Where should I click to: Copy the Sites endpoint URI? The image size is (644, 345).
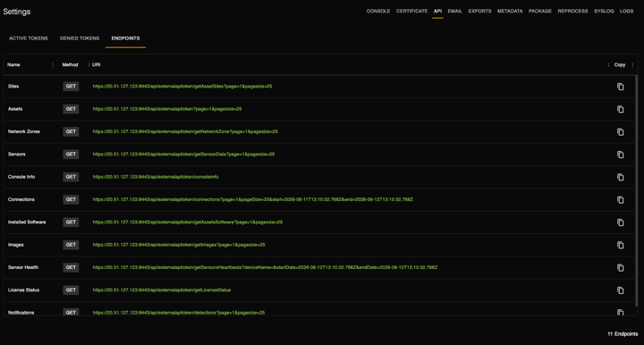(x=620, y=87)
